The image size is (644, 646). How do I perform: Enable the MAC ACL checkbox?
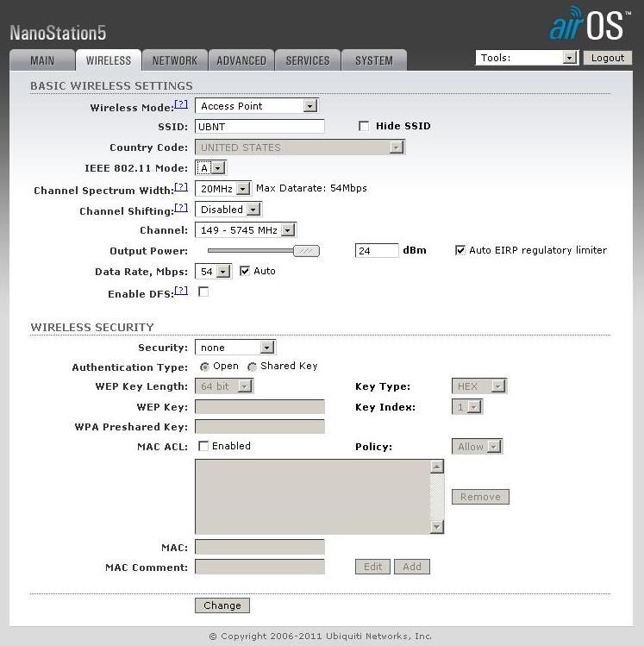point(203,446)
